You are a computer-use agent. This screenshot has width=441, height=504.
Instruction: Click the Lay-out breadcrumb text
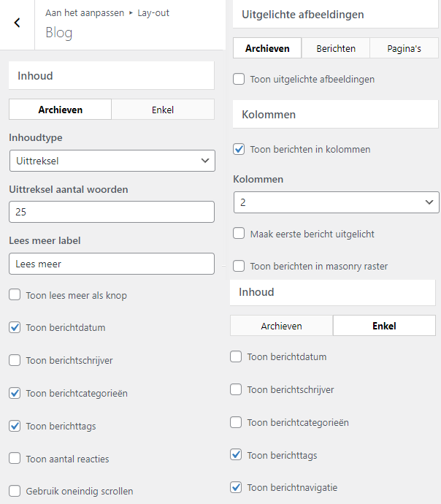click(153, 13)
